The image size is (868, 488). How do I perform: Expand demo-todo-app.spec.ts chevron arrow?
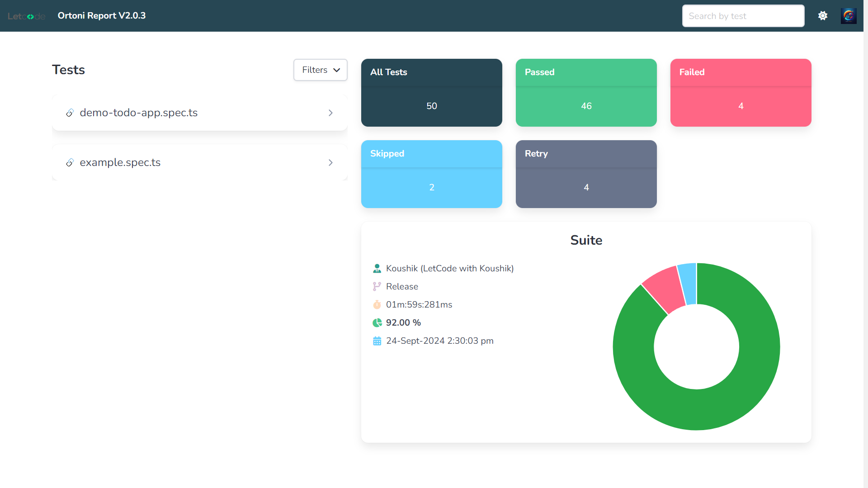point(330,113)
